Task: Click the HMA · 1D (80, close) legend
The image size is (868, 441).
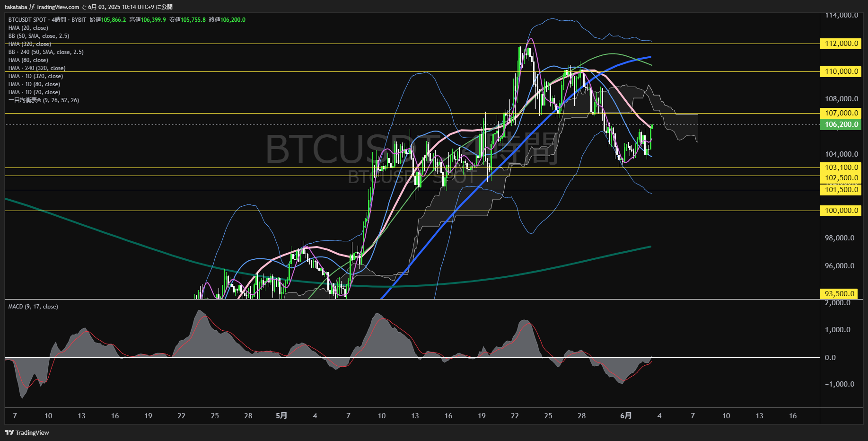Action: (34, 84)
